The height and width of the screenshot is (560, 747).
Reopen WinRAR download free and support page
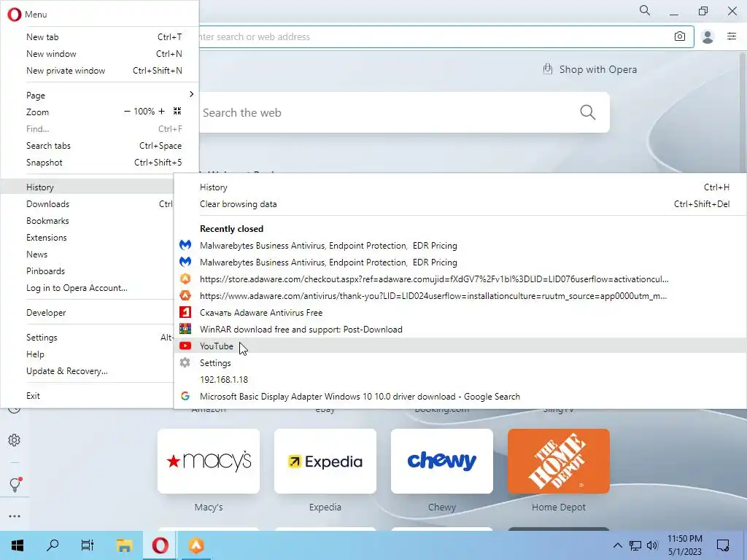pyautogui.click(x=460, y=329)
